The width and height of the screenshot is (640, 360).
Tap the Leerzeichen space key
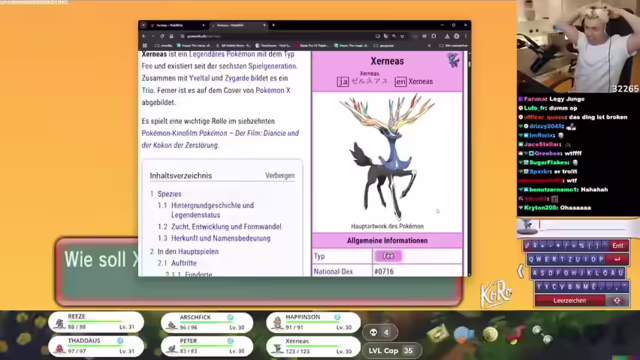[x=570, y=300]
